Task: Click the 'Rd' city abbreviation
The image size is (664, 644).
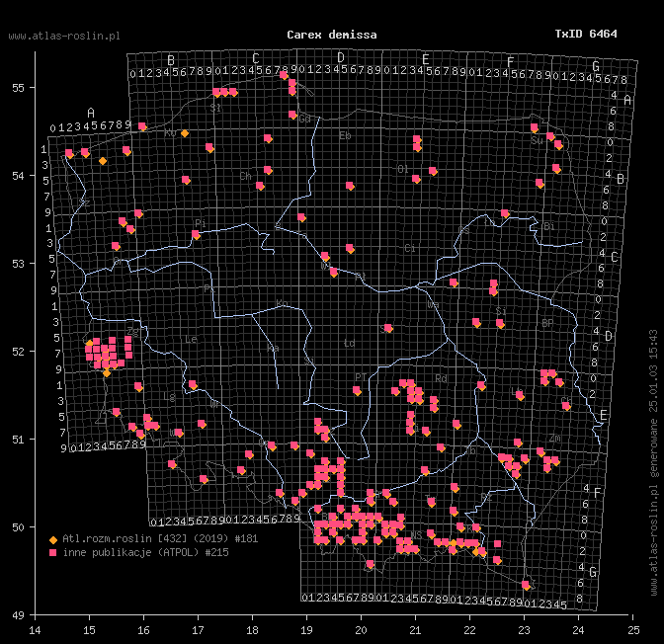Action: tap(441, 378)
